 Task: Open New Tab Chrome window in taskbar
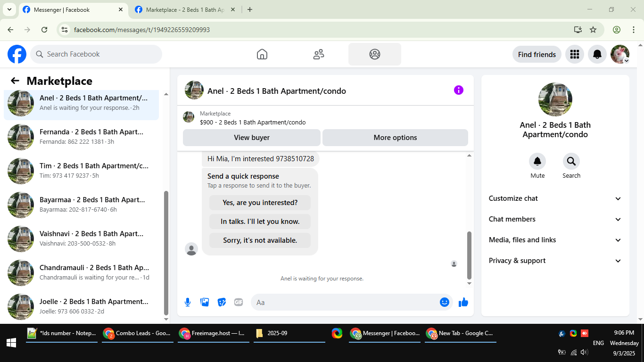(461, 333)
